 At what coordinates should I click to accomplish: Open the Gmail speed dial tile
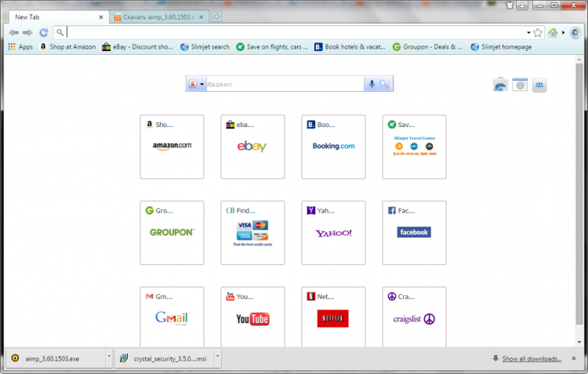coord(172,317)
